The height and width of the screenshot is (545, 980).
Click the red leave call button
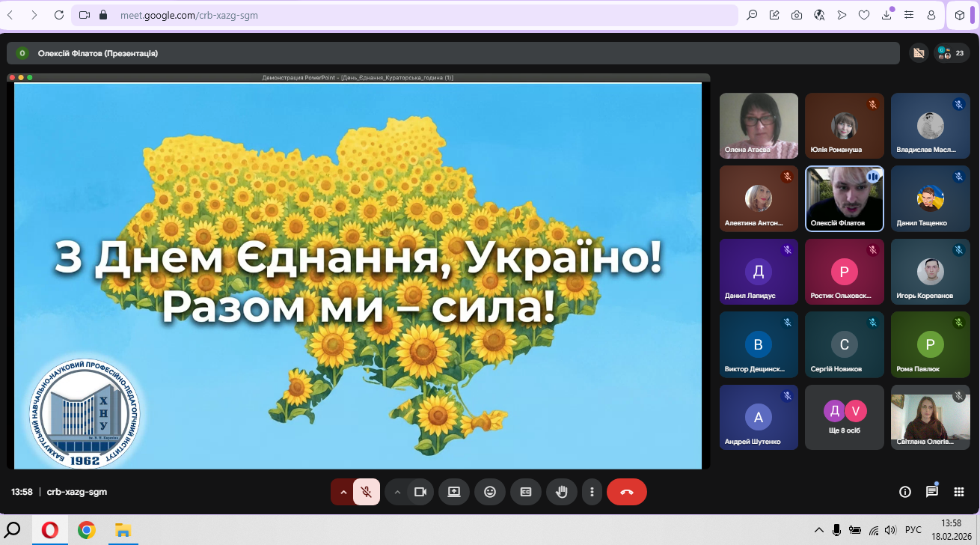(x=627, y=492)
